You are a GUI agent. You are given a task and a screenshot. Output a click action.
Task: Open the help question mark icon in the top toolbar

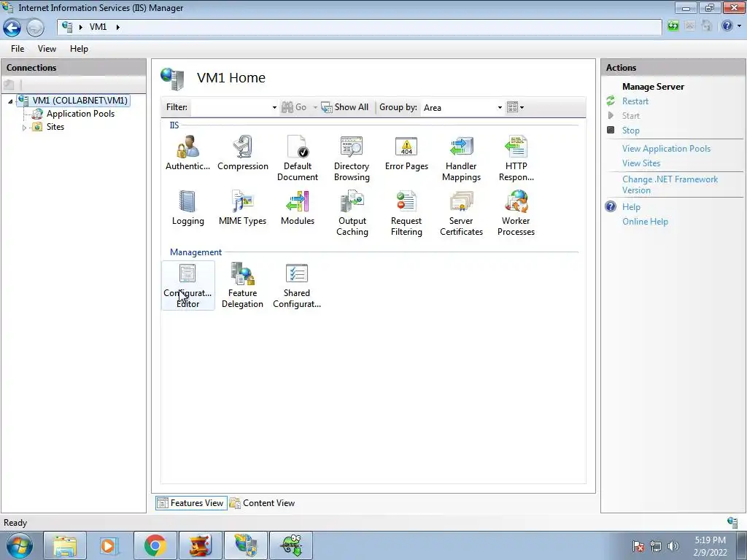click(727, 26)
